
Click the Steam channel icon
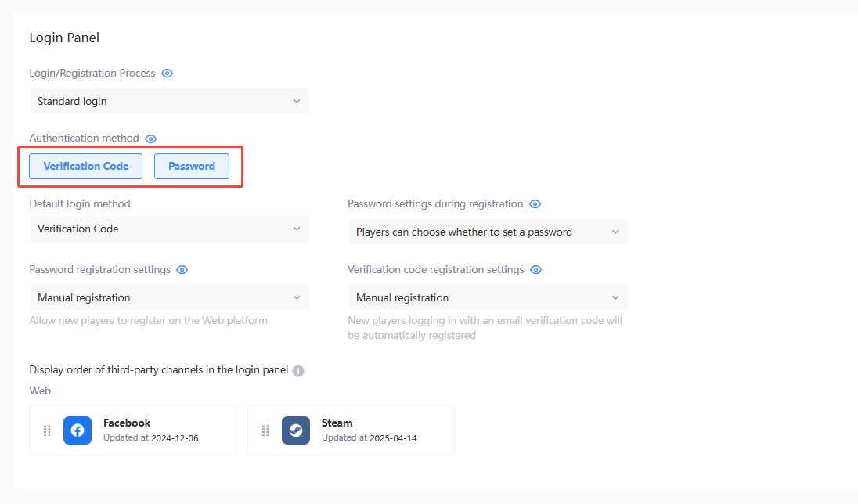(295, 430)
